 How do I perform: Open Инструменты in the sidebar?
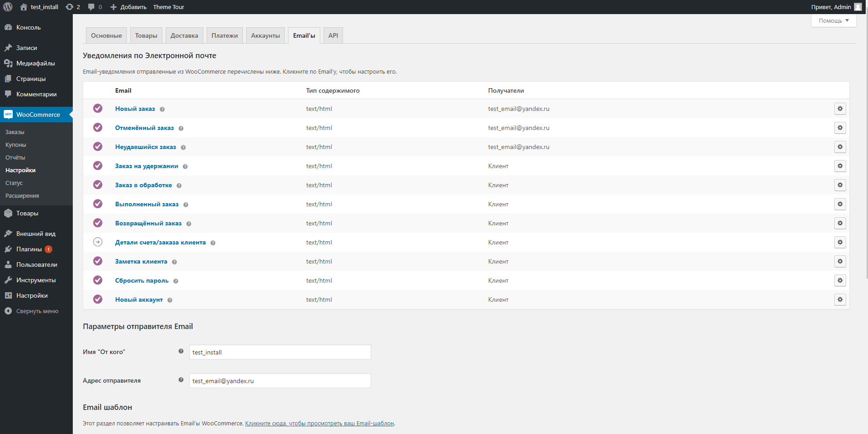[x=36, y=280]
